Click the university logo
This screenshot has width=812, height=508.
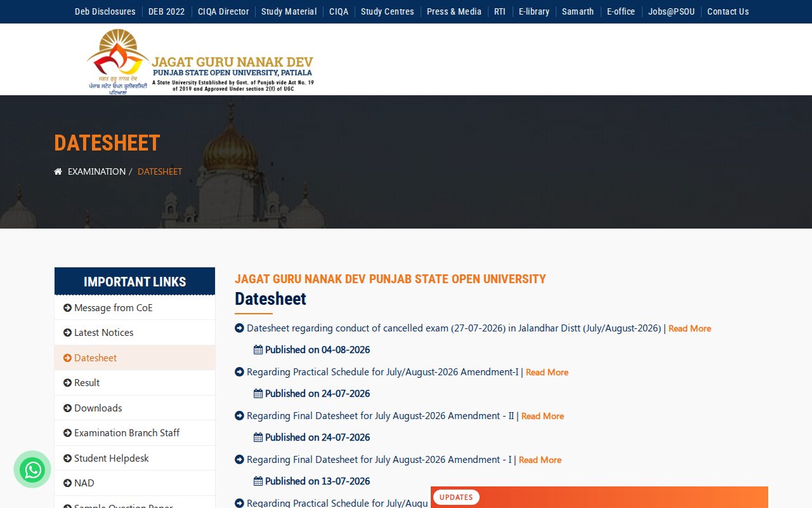(x=200, y=61)
